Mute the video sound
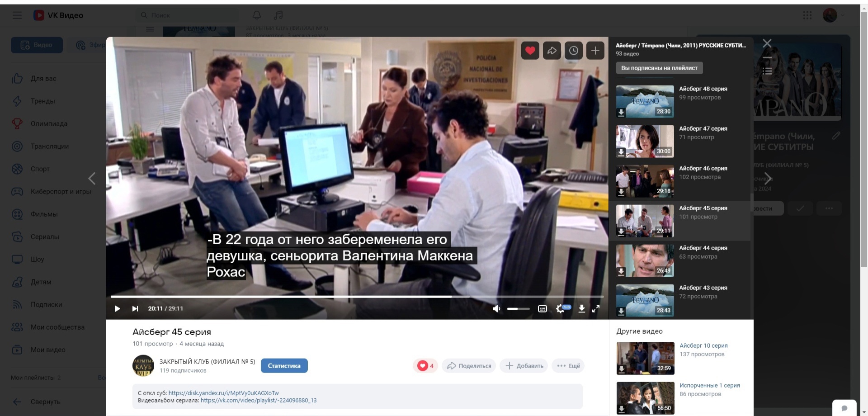Viewport: 868px width, 416px height. coord(496,308)
